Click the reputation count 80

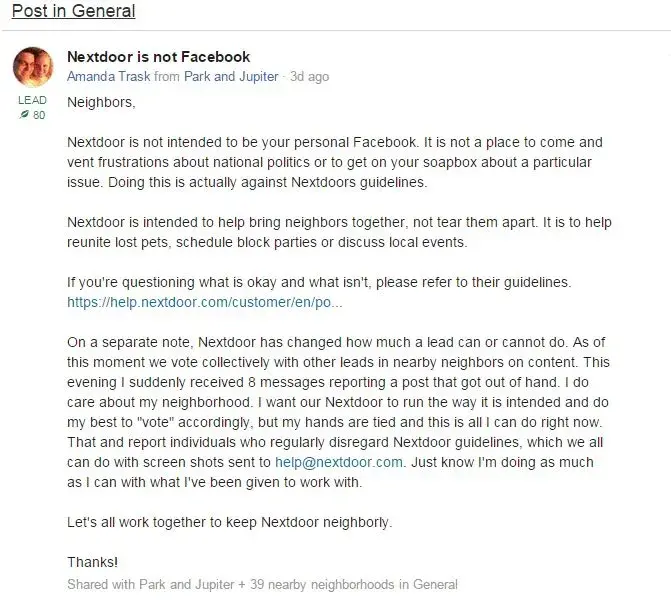[x=39, y=116]
